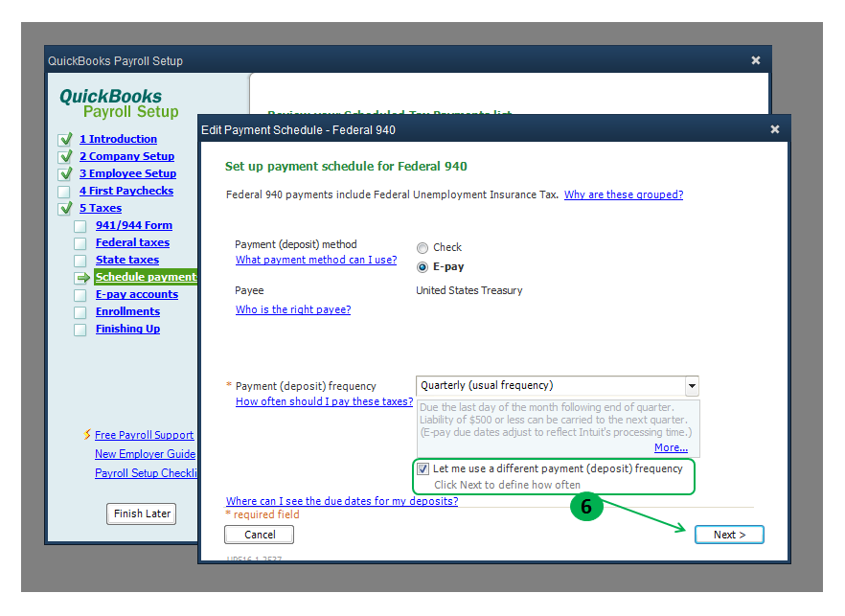Click the checkbox icon beside E-pay accounts
The height and width of the screenshot is (616, 845).
coord(80,295)
